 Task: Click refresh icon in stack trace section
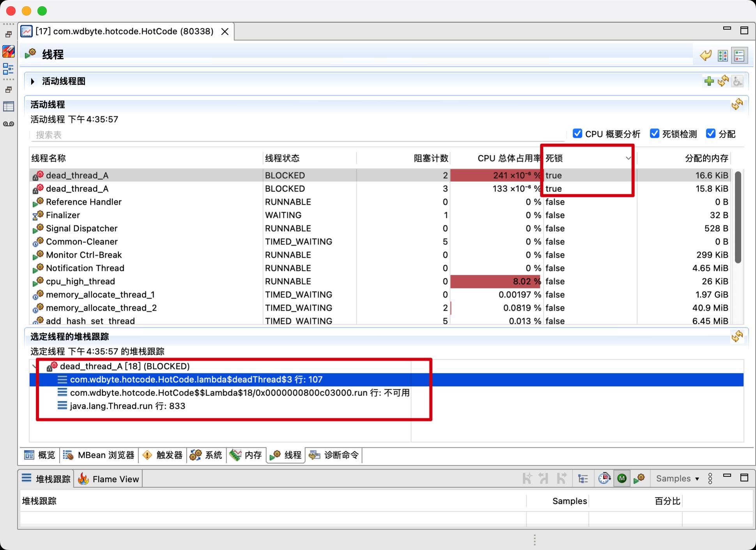click(x=737, y=336)
